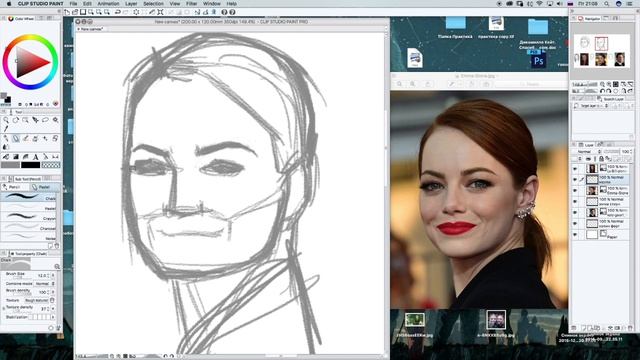Click the Undo arrow in the command bar
The width and height of the screenshot is (640, 360).
(x=118, y=12)
